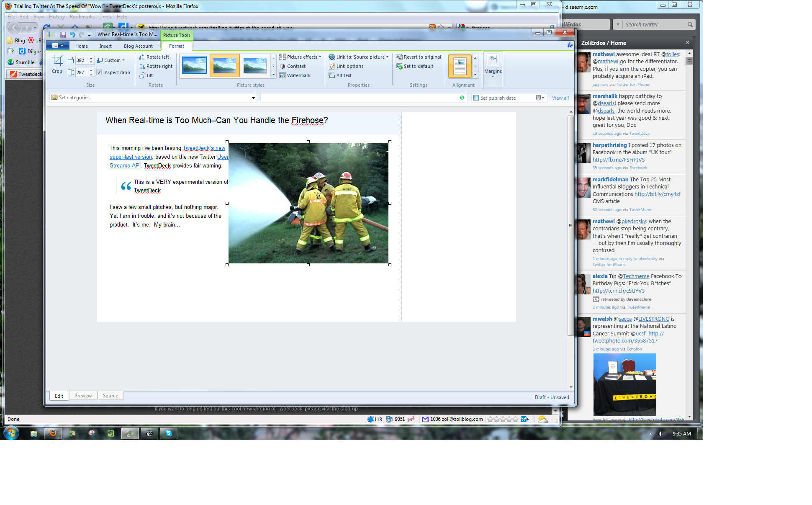Click the View all categories link
This screenshot has height=505, width=812.
pos(560,98)
